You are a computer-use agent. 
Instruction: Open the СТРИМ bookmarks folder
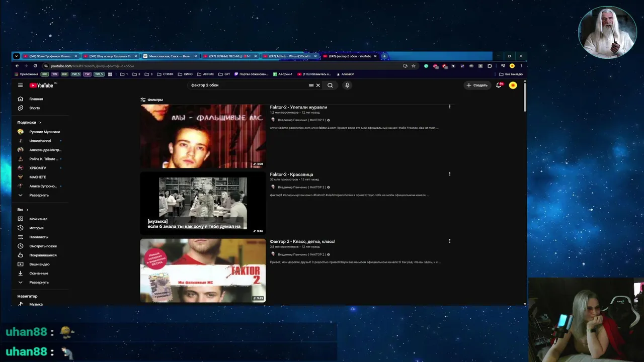(x=165, y=74)
